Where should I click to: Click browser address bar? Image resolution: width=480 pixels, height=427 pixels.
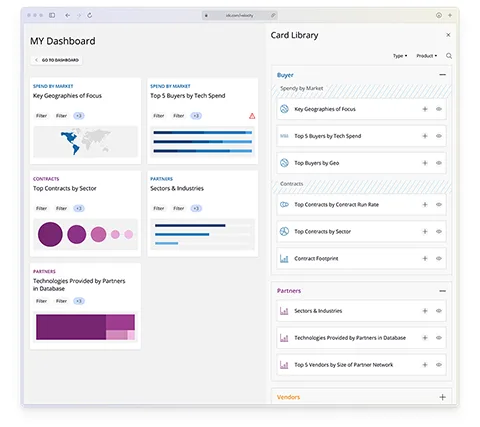240,15
